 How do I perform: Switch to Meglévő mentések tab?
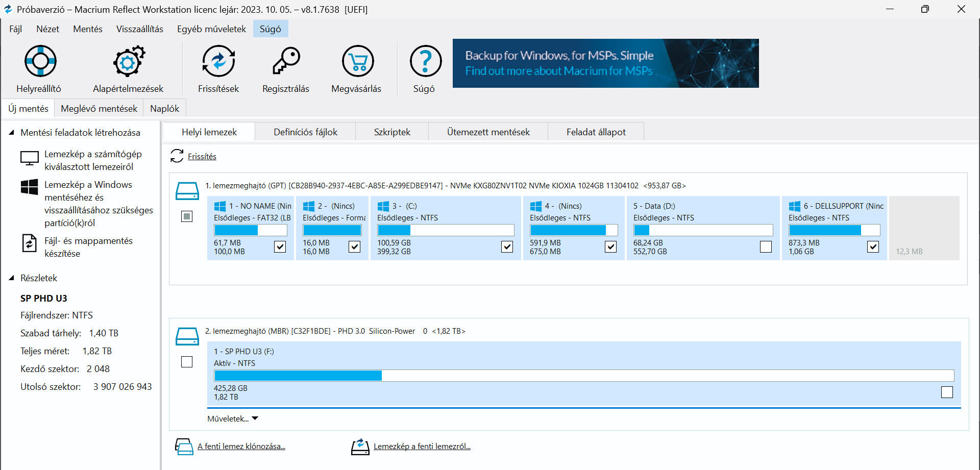tap(99, 109)
